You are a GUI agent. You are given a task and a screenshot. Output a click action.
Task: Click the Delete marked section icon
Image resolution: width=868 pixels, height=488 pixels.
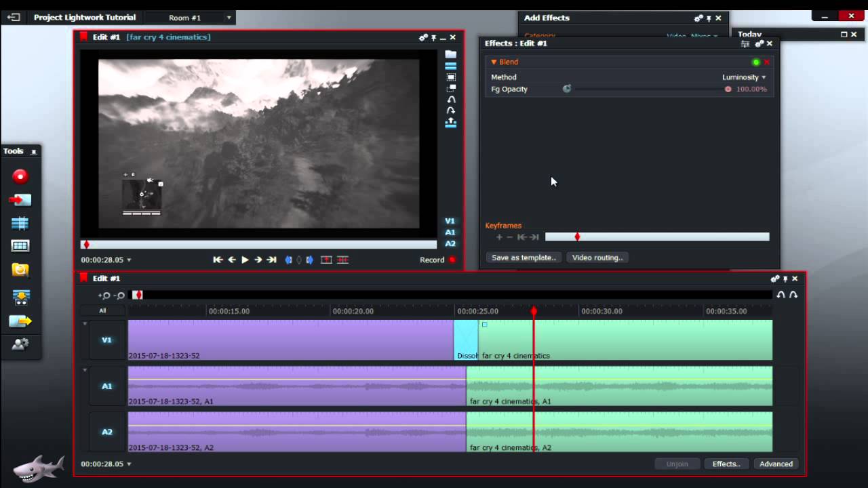pos(343,260)
